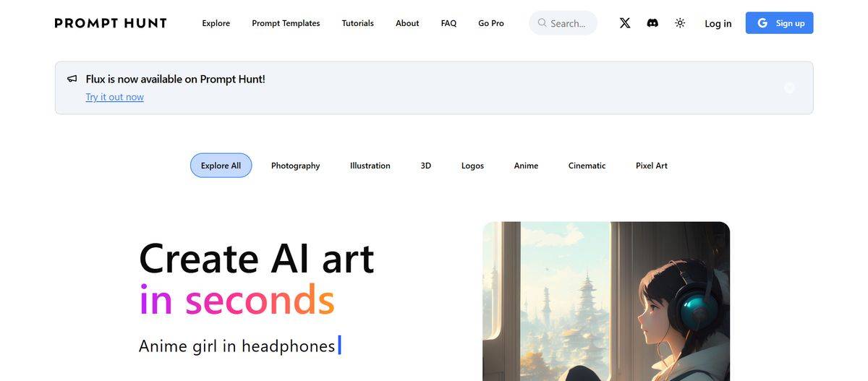Click the Google G icon

coord(762,23)
